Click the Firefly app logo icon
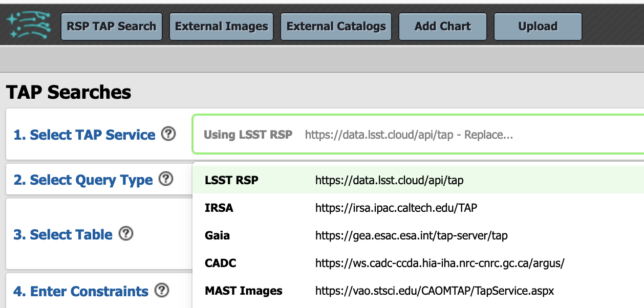Viewport: 644px width, 308px height. click(x=29, y=26)
